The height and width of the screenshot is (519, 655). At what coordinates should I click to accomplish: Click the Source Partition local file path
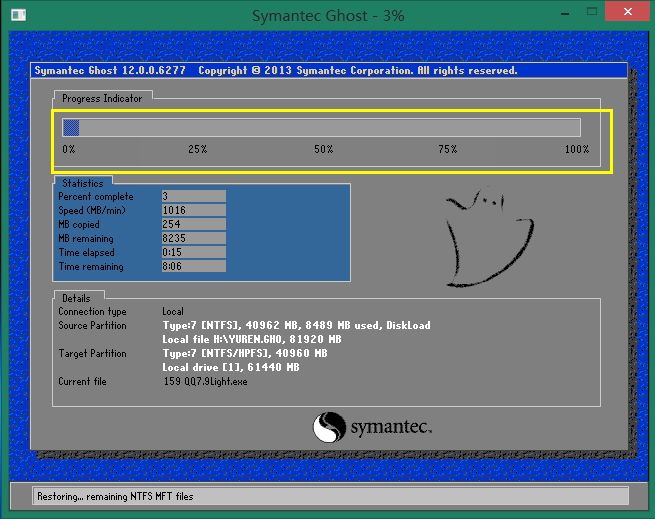pyautogui.click(x=252, y=339)
